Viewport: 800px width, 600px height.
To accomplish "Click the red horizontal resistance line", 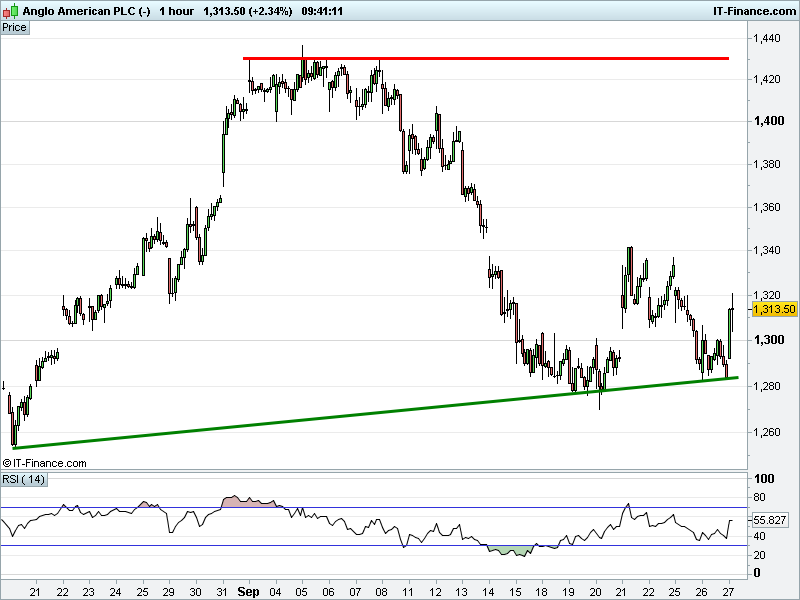I will (486, 59).
